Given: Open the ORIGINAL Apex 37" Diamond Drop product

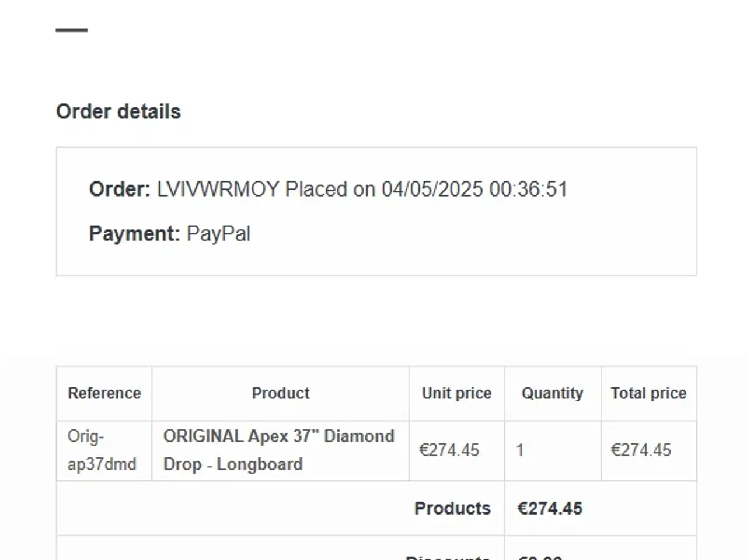Looking at the screenshot, I should (279, 450).
